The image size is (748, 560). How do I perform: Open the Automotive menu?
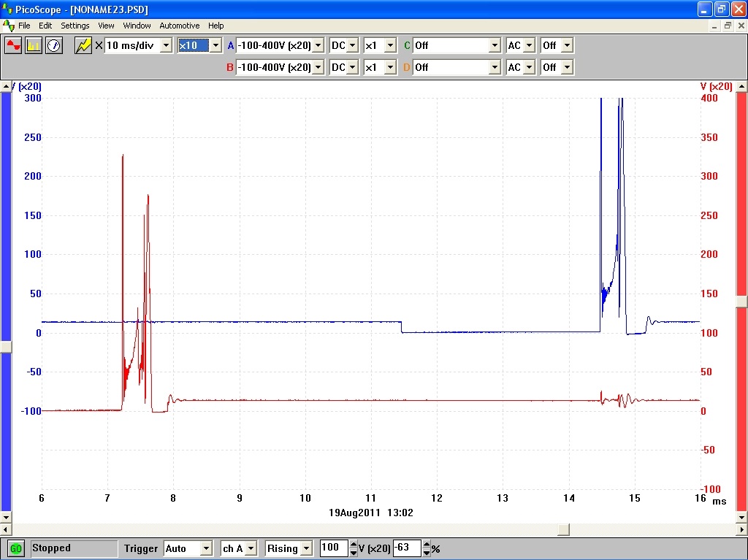click(x=179, y=26)
